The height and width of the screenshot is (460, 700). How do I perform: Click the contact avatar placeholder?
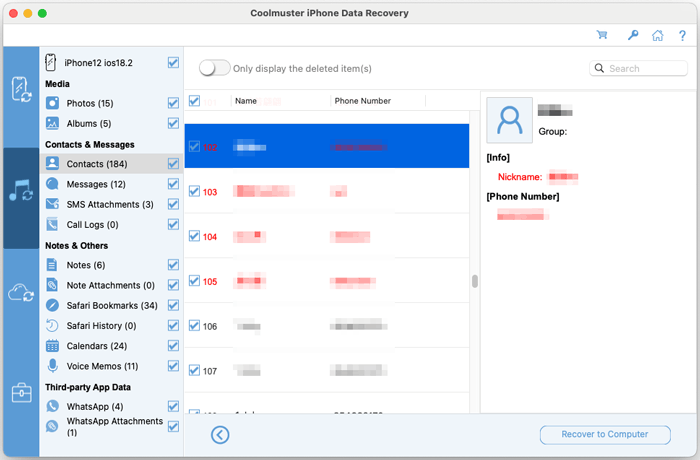(509, 120)
